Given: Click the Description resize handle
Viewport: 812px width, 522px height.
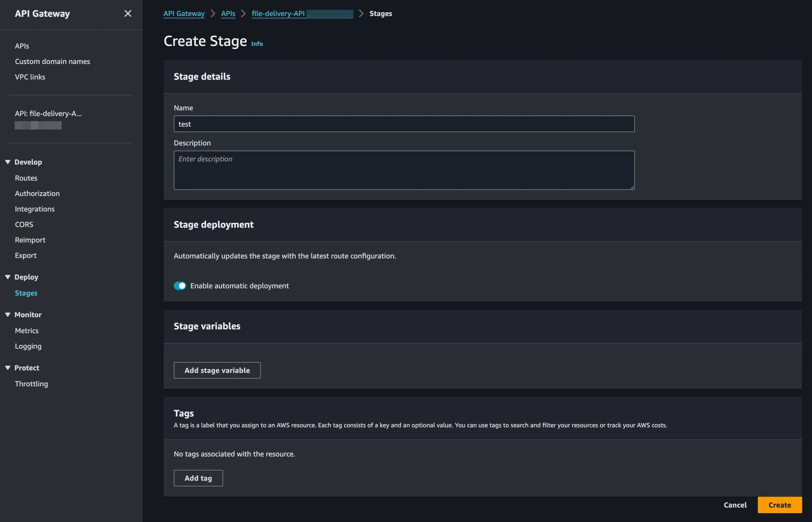Looking at the screenshot, I should point(632,187).
